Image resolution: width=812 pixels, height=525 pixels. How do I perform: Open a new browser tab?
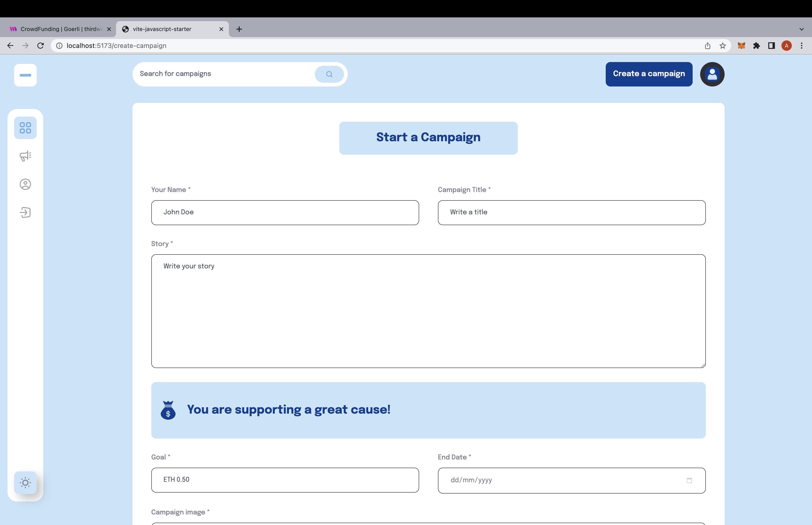click(x=239, y=29)
